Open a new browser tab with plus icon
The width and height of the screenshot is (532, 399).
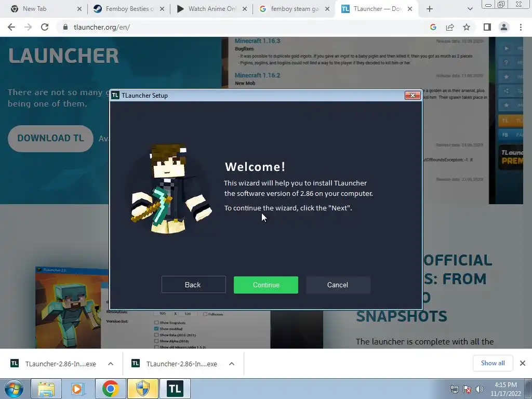[430, 9]
